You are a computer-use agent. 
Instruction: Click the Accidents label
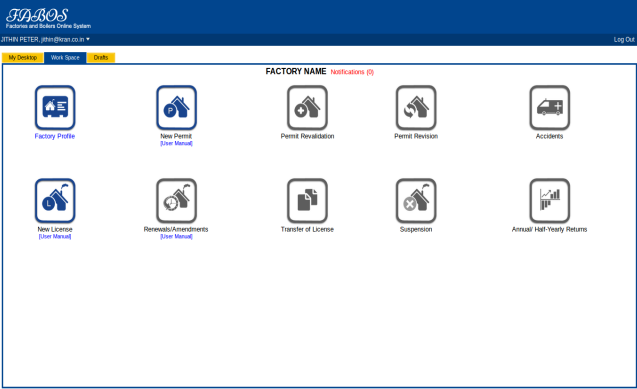(549, 136)
